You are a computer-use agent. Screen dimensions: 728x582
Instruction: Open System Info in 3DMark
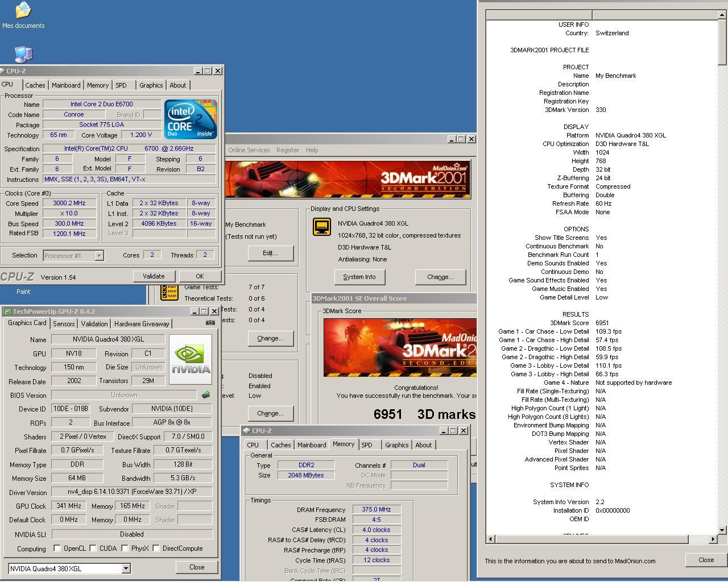coord(359,277)
